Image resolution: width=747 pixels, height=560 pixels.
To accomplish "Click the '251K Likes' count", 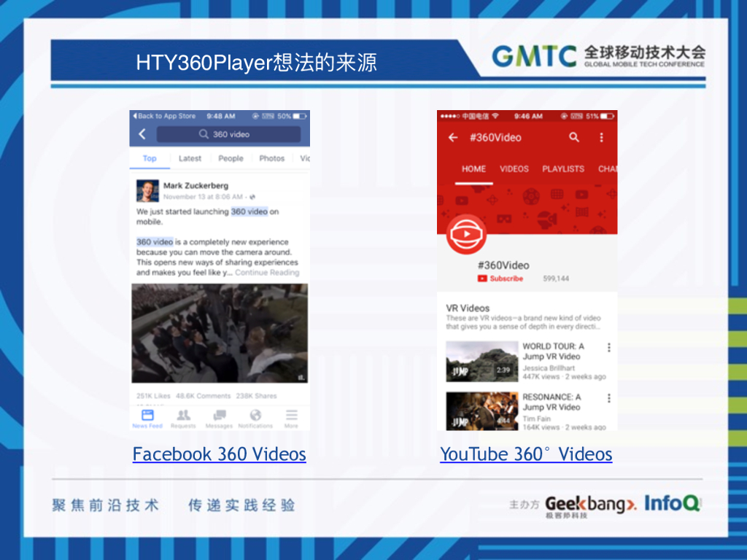I will (153, 396).
